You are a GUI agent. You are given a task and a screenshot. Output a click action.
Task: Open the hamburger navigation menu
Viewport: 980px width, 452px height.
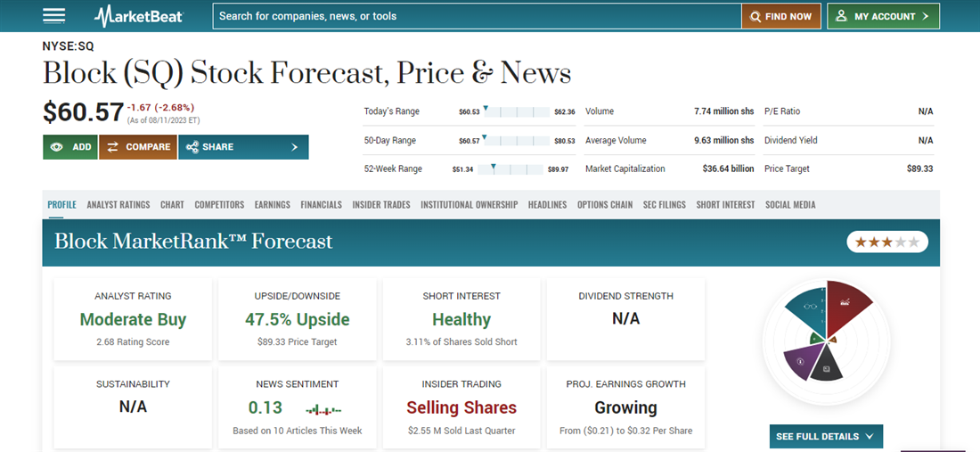[x=54, y=16]
